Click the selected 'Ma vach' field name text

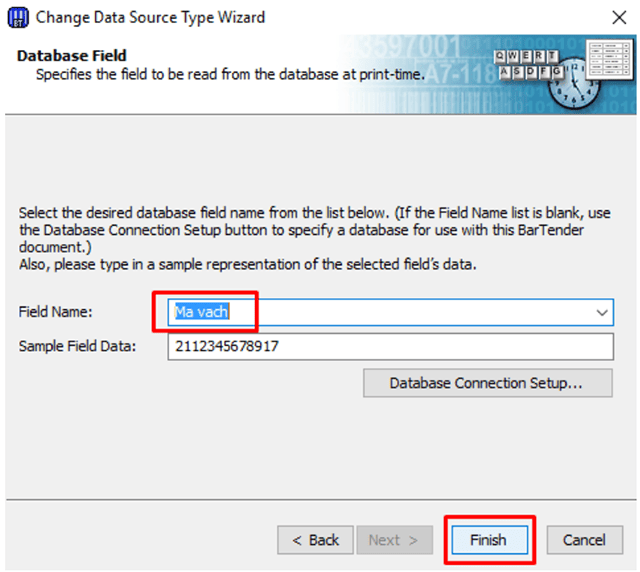(201, 312)
